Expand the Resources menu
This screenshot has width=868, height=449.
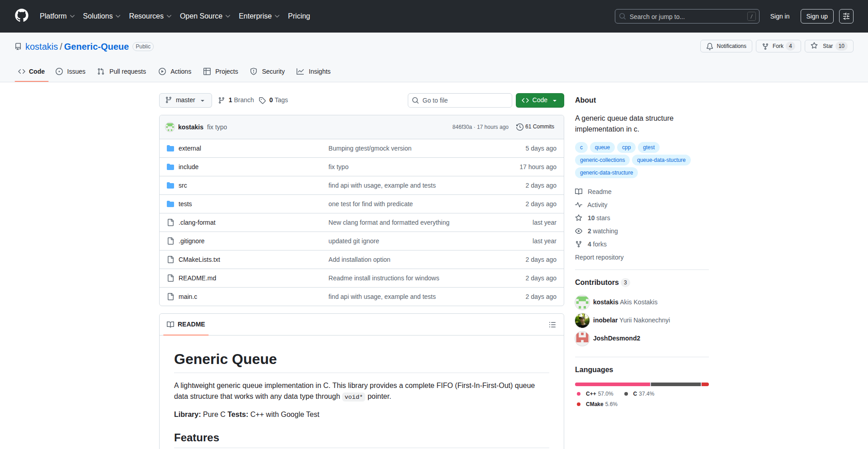pyautogui.click(x=151, y=16)
